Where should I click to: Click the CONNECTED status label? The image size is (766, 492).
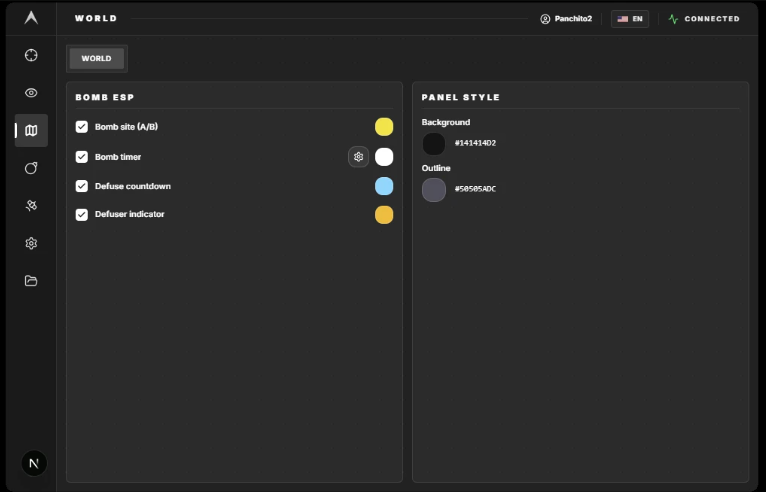(712, 19)
